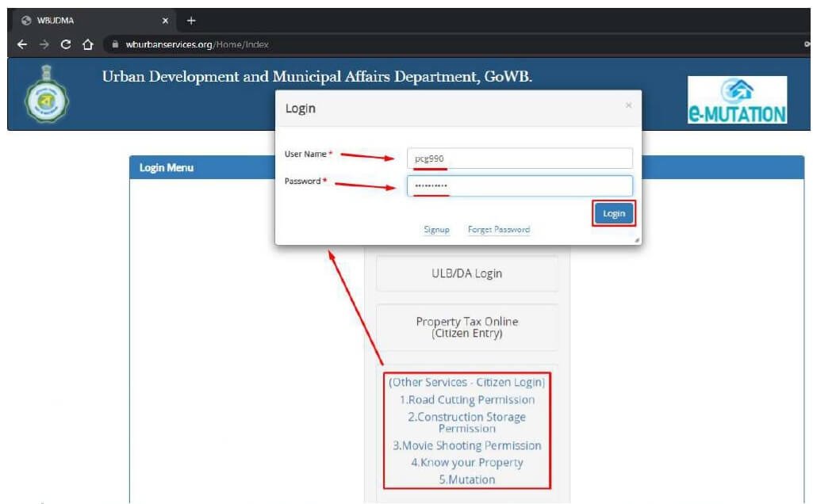813x504 pixels.
Task: Open Property Tax Online Citizen Entry
Action: (466, 327)
